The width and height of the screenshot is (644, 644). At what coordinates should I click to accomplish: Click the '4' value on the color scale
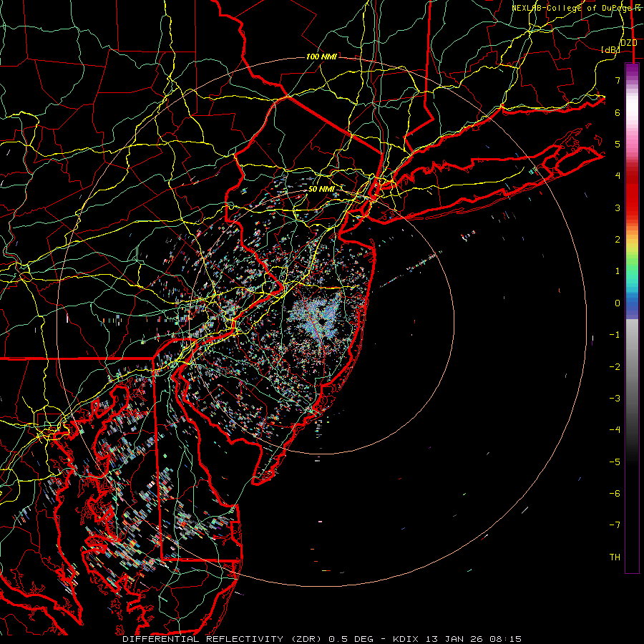click(618, 176)
